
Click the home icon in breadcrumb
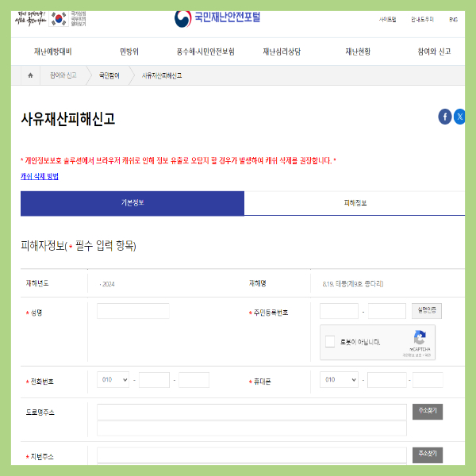point(30,75)
